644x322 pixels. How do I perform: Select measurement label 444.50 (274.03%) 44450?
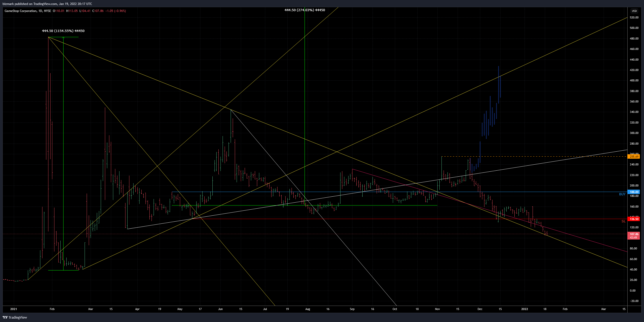[x=305, y=10]
